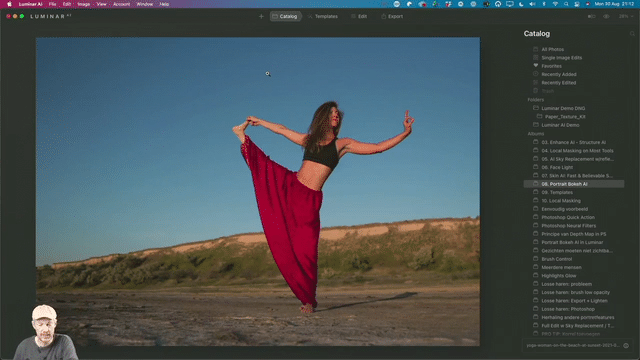Viewport: 640px width, 360px height.
Task: Open Portrait Bokeh AI in Luminar album
Action: coord(572,242)
